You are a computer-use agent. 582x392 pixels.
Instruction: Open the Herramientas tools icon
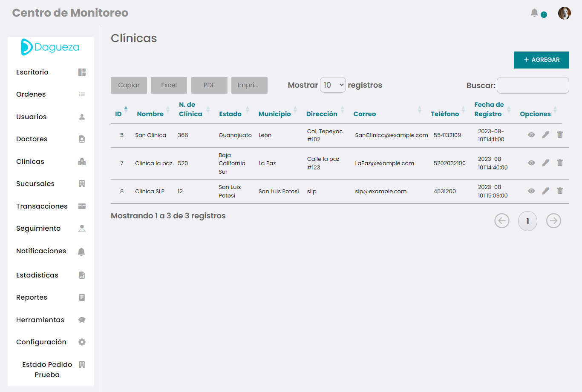pos(81,320)
